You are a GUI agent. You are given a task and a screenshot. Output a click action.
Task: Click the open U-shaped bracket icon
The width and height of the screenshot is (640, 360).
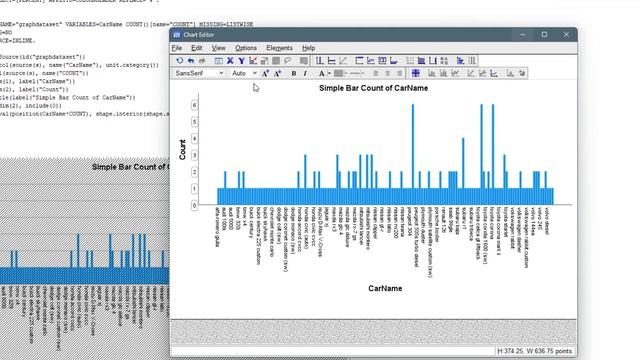point(433,61)
